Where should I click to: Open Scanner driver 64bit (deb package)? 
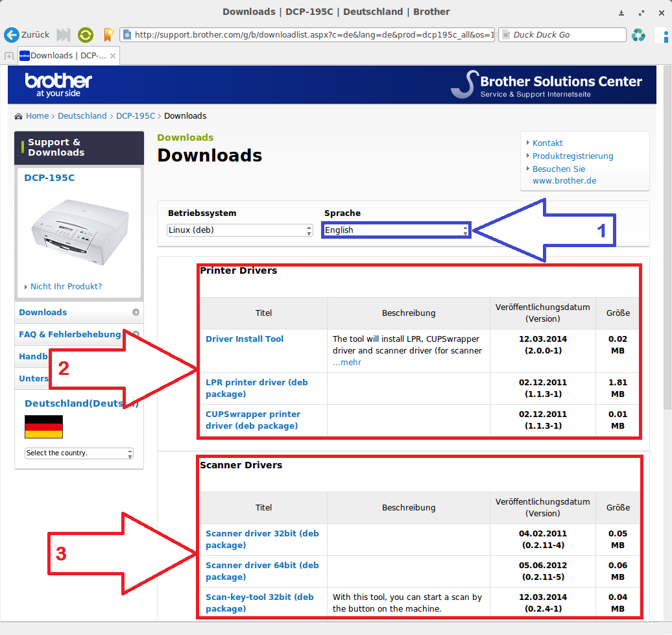click(262, 571)
